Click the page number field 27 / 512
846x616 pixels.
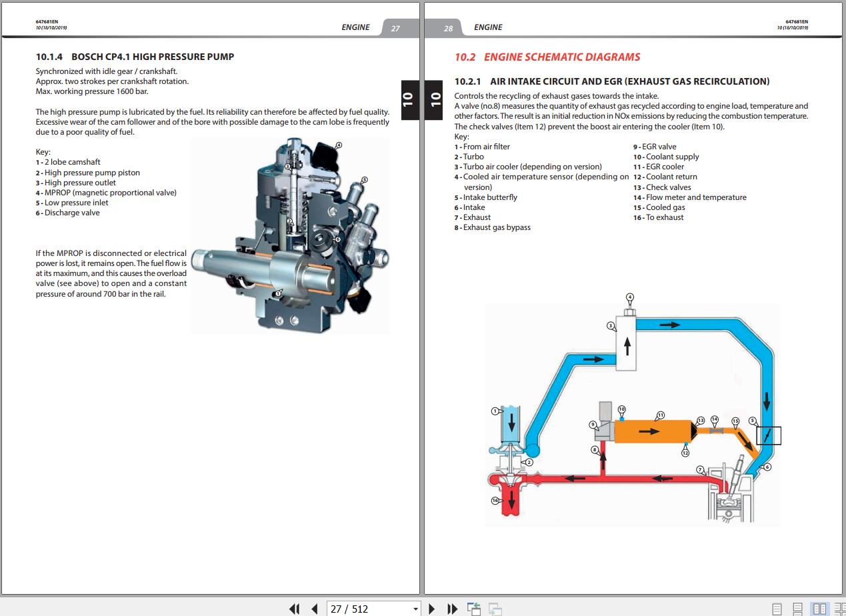tap(369, 609)
